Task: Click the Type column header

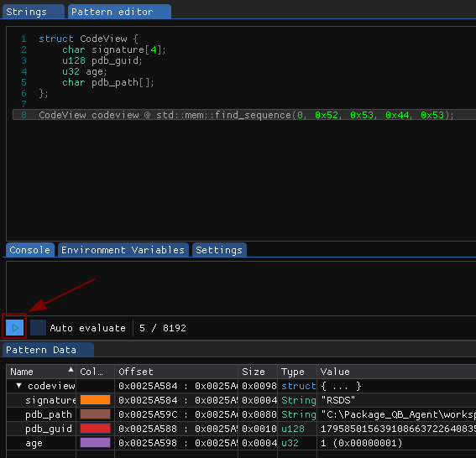Action: [x=297, y=372]
